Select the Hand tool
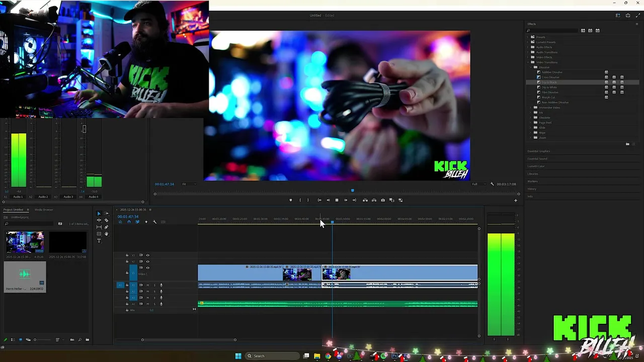 106,234
